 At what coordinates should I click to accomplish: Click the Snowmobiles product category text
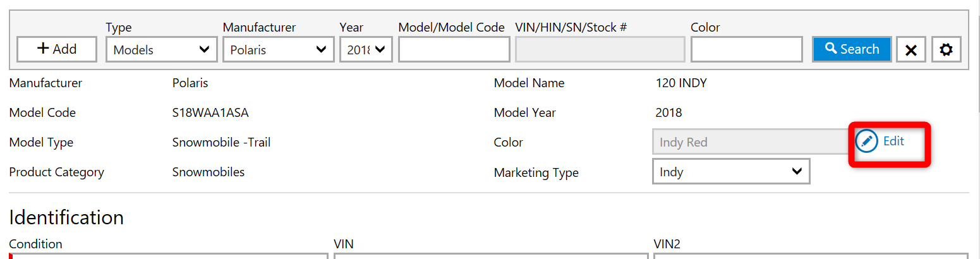[209, 172]
